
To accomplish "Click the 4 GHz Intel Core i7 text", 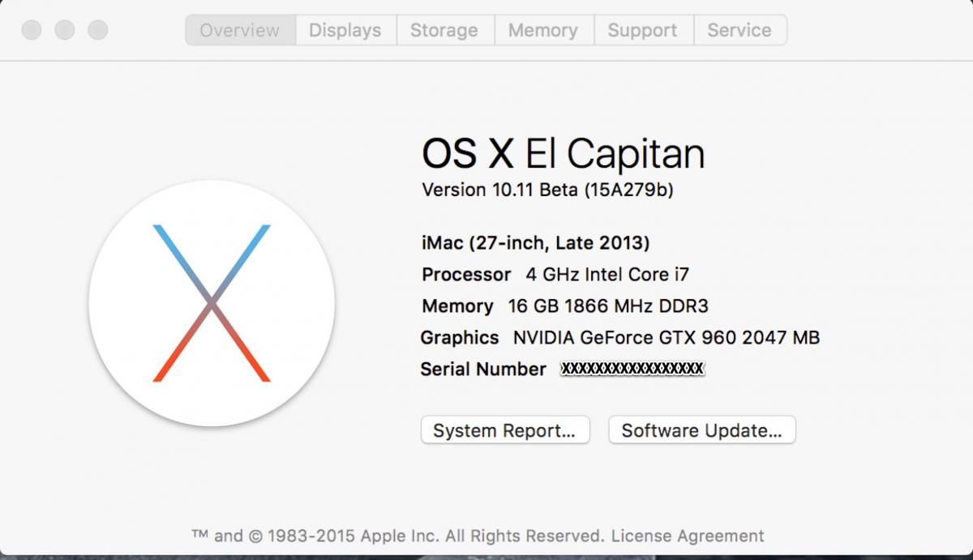I will coord(607,274).
